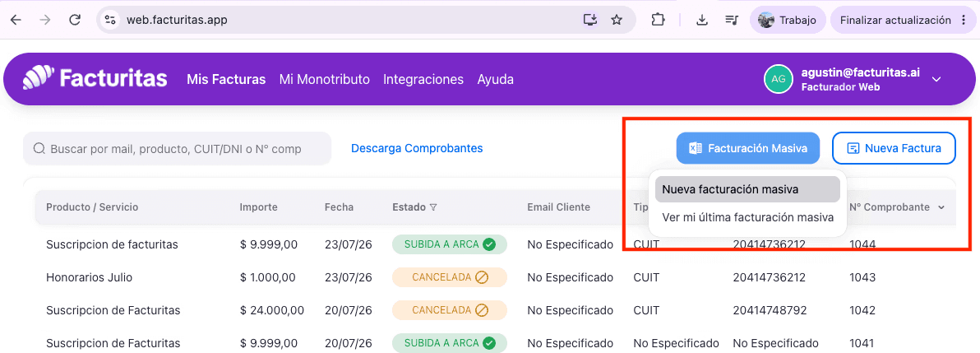Image resolution: width=980 pixels, height=353 pixels.
Task: Click comprobante number 1041
Action: point(862,343)
